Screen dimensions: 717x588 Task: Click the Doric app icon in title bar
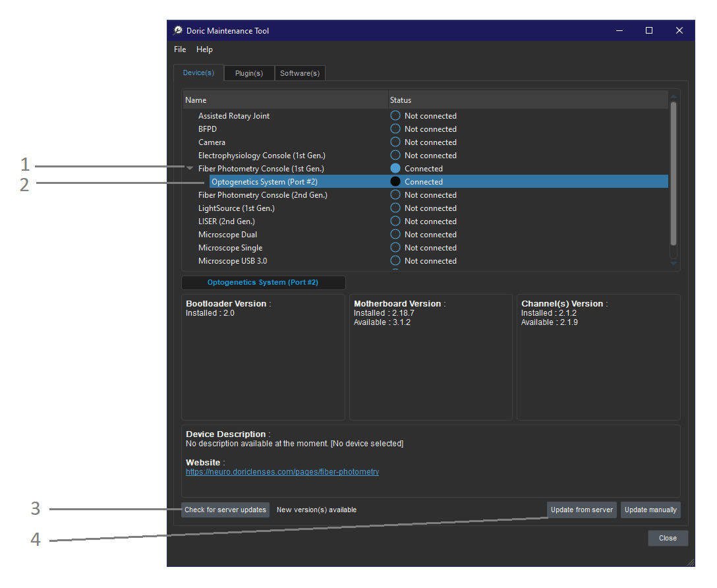177,30
